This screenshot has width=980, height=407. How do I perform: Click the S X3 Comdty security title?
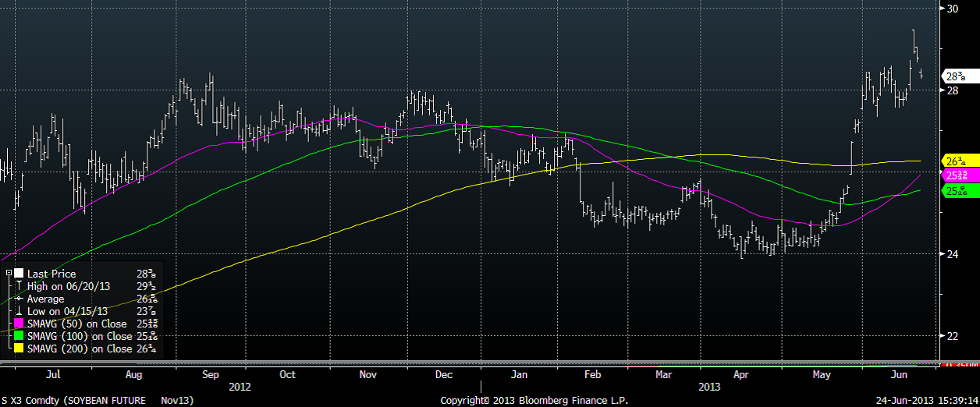(98, 400)
